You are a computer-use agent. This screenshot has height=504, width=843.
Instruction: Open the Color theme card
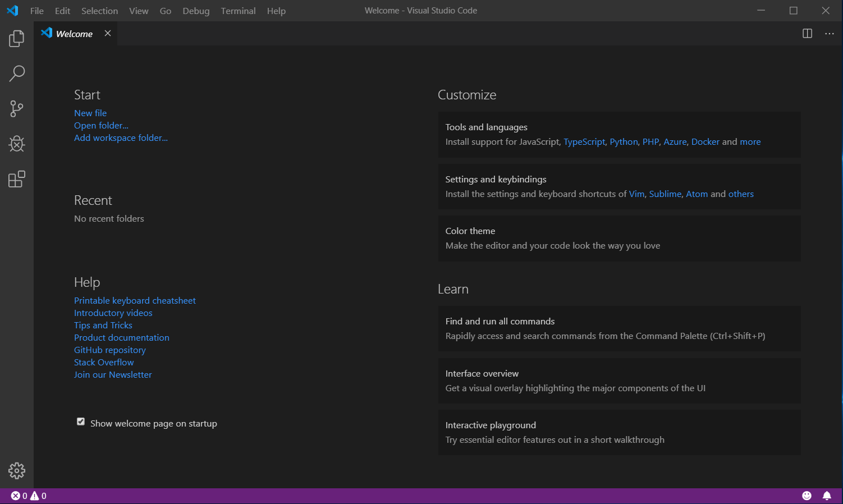tap(620, 239)
